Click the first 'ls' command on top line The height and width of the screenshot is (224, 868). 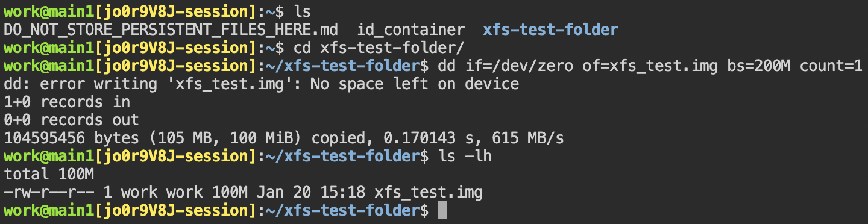tap(302, 11)
